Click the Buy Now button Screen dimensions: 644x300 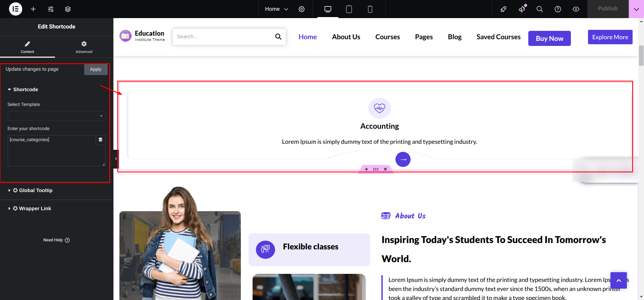[x=549, y=39]
